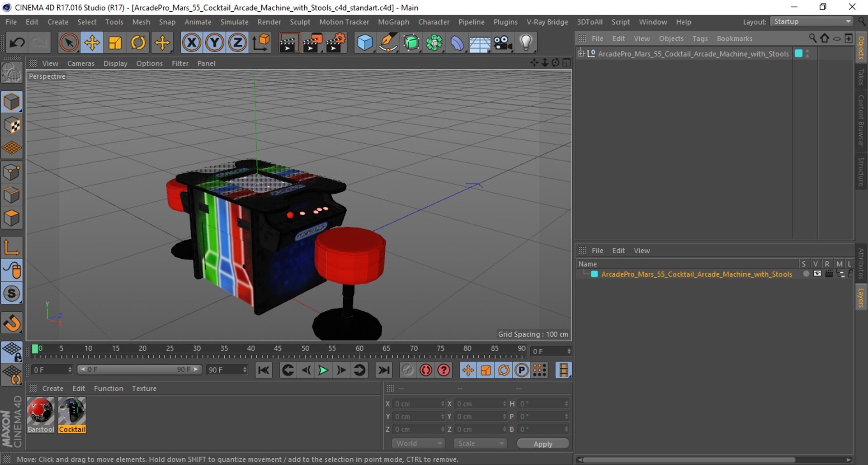Switch to Edges mode

click(x=12, y=195)
